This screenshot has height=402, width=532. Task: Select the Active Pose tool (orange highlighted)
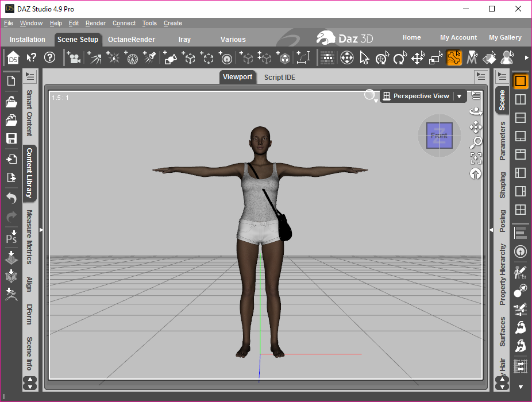click(454, 58)
